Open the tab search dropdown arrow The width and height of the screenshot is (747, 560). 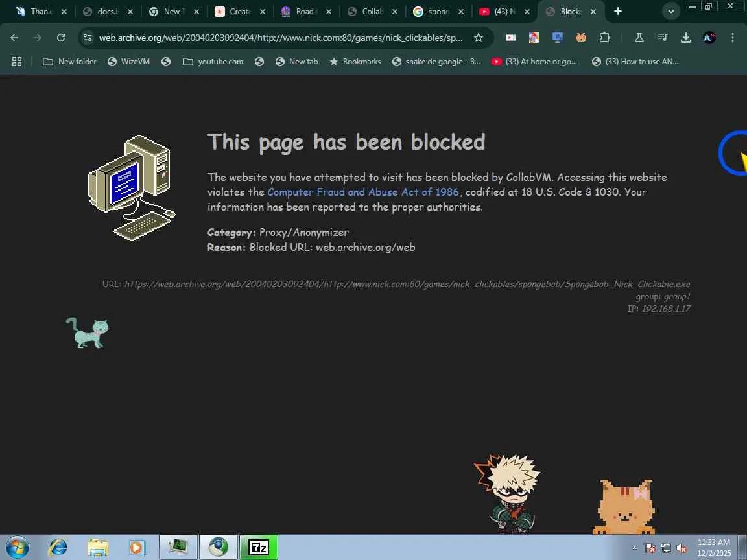pos(670,12)
